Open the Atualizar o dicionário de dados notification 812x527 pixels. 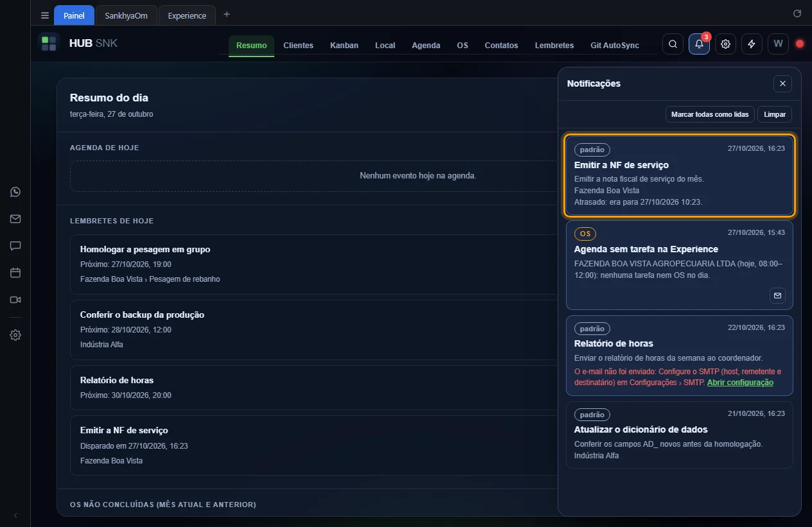tap(680, 435)
